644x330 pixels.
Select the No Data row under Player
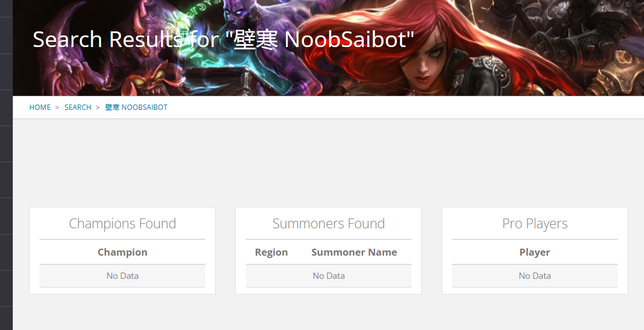click(x=535, y=276)
